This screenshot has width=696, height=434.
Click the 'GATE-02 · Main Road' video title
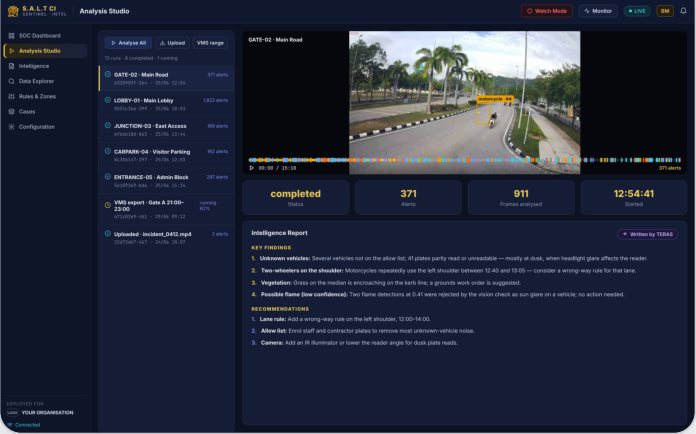[275, 40]
